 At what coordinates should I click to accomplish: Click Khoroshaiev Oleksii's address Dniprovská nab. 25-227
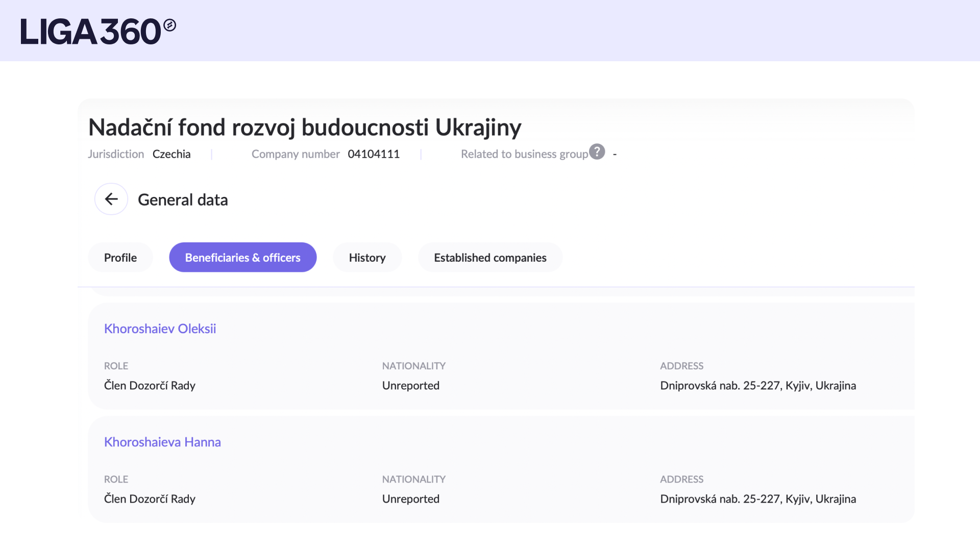pyautogui.click(x=758, y=386)
